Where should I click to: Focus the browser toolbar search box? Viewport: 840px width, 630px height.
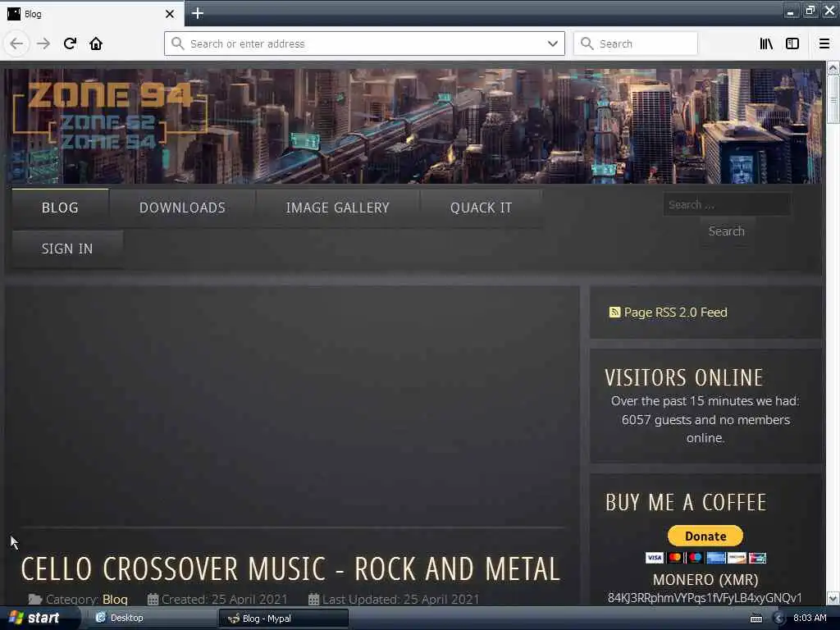pyautogui.click(x=636, y=43)
